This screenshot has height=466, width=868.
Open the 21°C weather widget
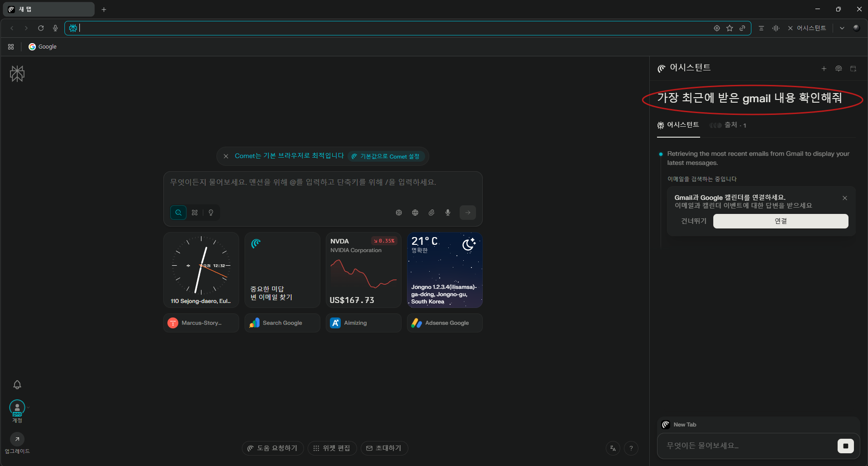click(x=445, y=270)
